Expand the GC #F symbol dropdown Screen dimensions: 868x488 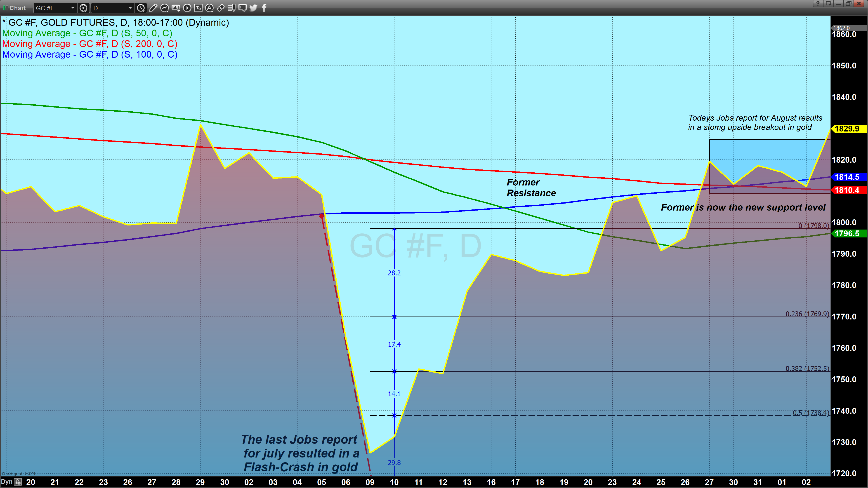(x=73, y=8)
